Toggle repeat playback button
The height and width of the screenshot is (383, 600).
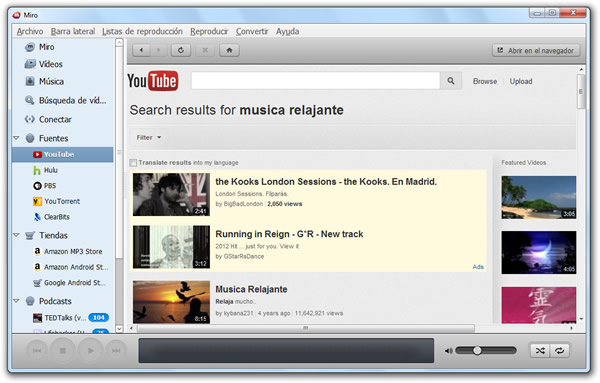tap(559, 350)
